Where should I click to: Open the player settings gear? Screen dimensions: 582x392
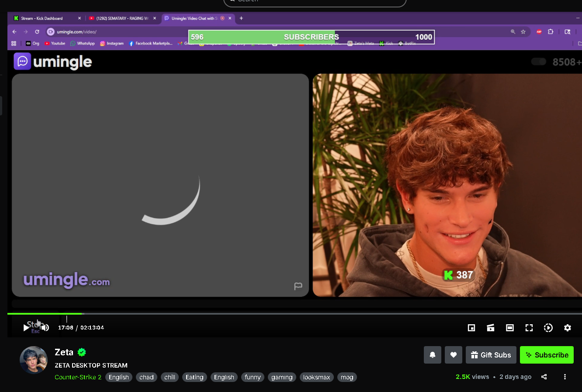[567, 328]
